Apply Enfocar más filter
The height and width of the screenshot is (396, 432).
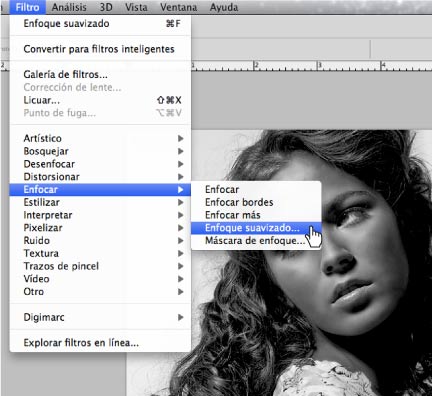(x=256, y=215)
